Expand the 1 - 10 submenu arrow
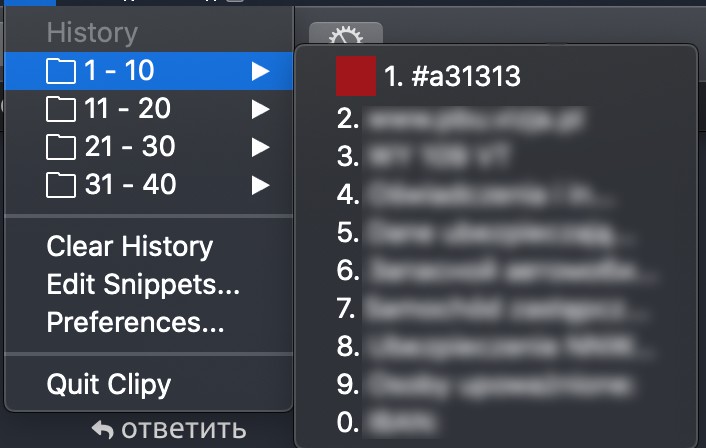 (260, 71)
